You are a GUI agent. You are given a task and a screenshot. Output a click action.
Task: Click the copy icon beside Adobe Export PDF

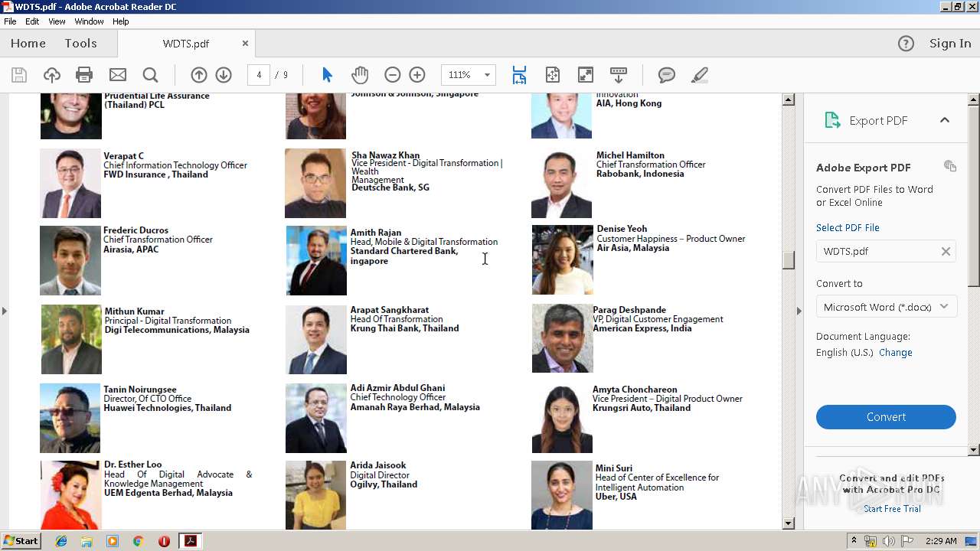pos(950,166)
